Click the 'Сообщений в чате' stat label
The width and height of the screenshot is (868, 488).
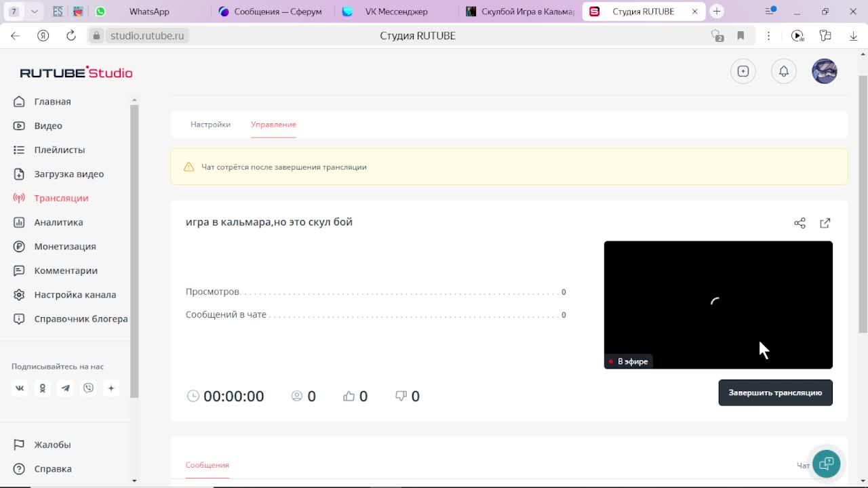[226, 315]
